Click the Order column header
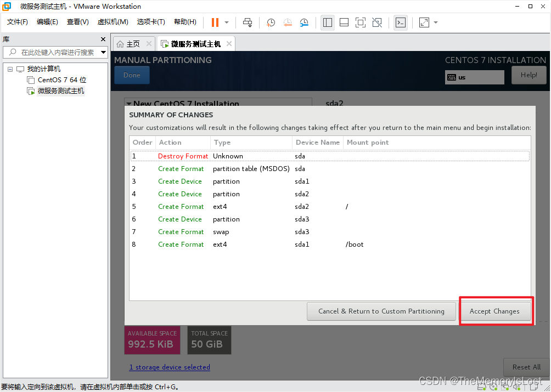 142,143
